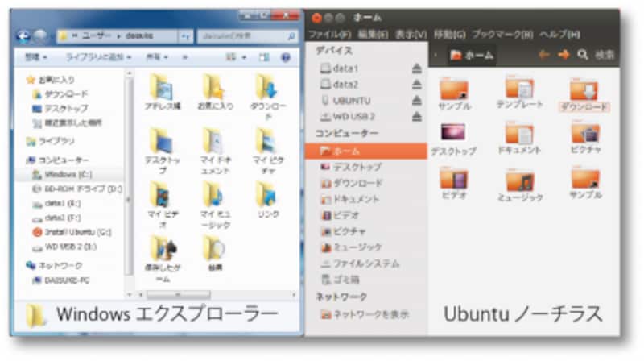Open the アドレス帳 folder in Explorer
Screen dimensions: 644x361
coord(163,93)
